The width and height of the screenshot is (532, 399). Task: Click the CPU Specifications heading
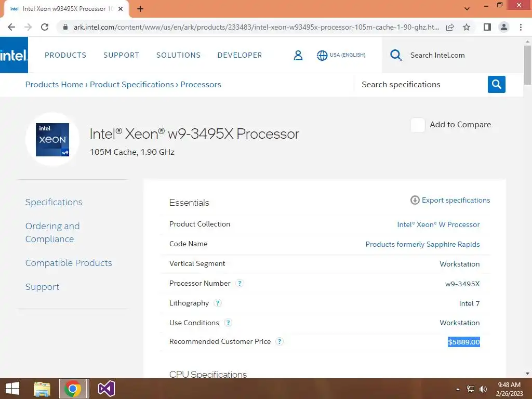(x=208, y=374)
